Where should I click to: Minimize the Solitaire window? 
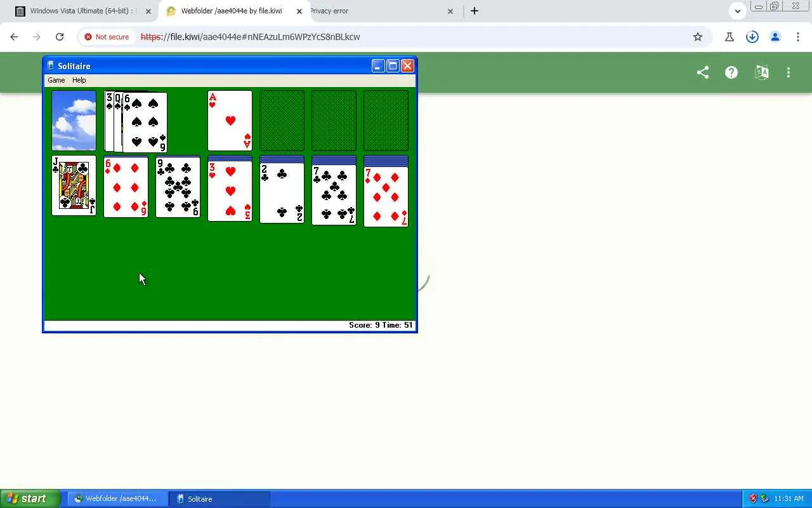(378, 66)
